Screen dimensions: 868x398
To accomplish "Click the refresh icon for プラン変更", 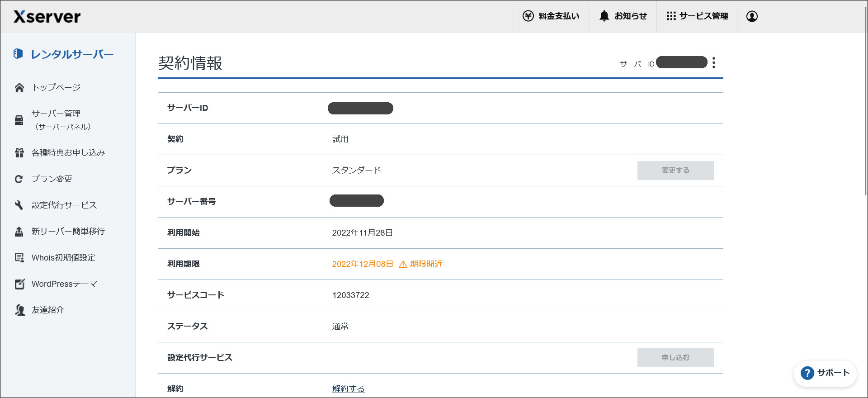I will pyautogui.click(x=19, y=179).
